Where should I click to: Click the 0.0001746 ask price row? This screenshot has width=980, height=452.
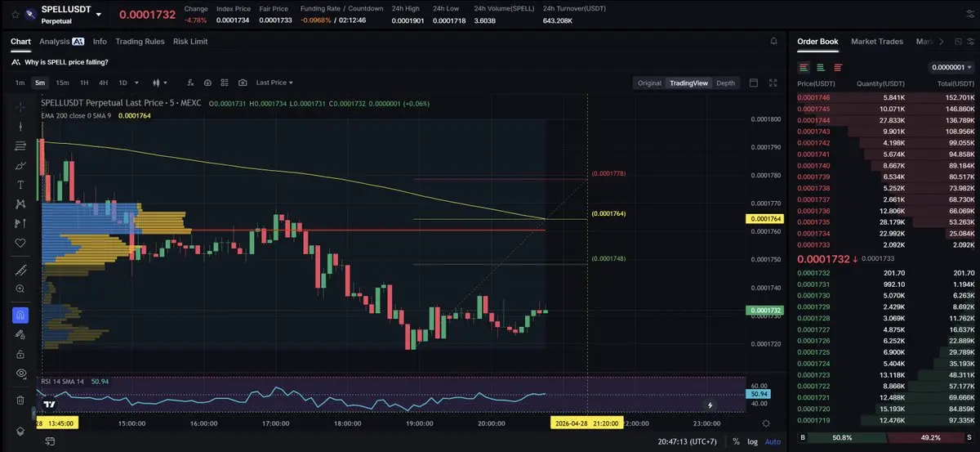pos(885,97)
